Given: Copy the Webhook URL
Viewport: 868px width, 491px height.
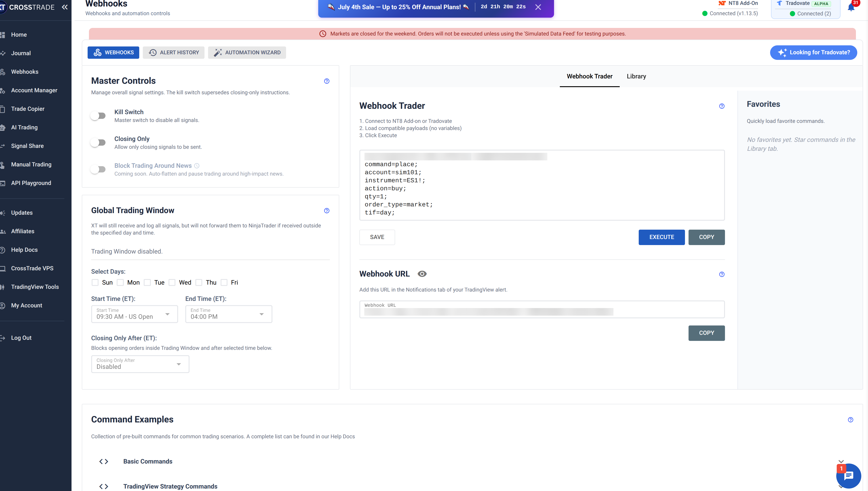Looking at the screenshot, I should [x=706, y=333].
